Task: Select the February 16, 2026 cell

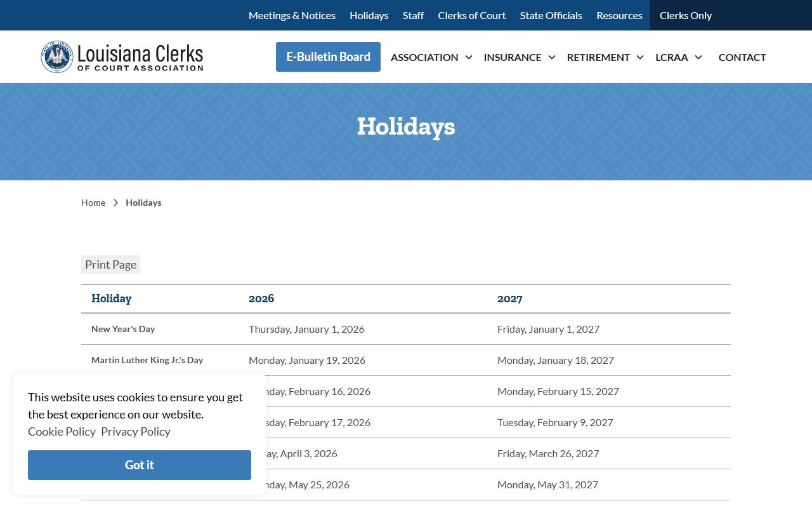Action: (x=318, y=391)
